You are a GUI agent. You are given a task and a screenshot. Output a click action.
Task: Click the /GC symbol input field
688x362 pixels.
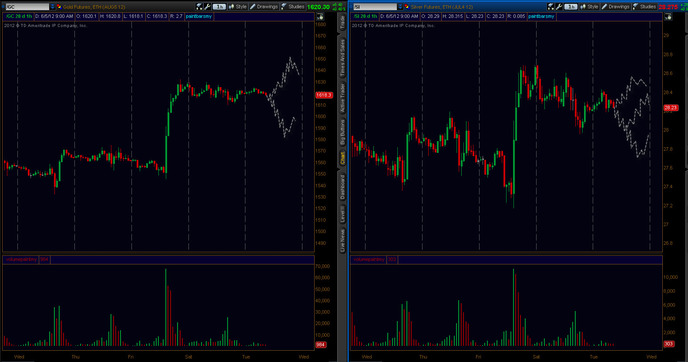(x=27, y=7)
